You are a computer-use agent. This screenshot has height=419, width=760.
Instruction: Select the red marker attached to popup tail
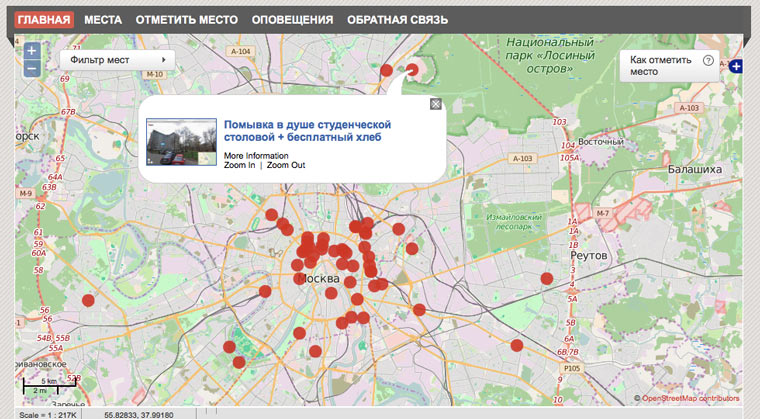tap(412, 71)
